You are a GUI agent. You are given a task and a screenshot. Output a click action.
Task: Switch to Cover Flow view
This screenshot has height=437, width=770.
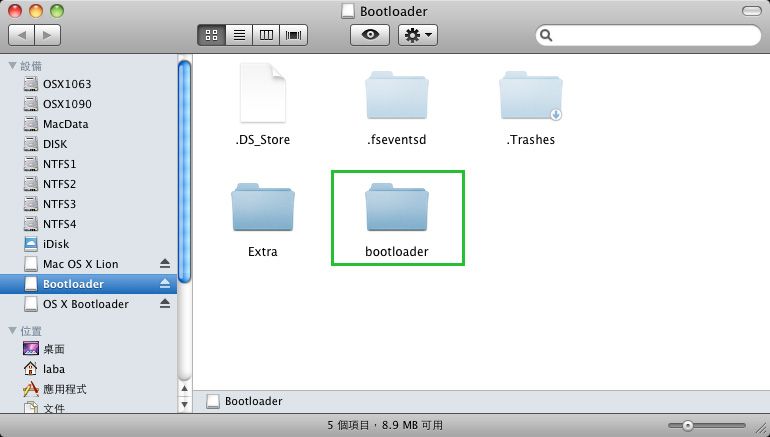(294, 35)
